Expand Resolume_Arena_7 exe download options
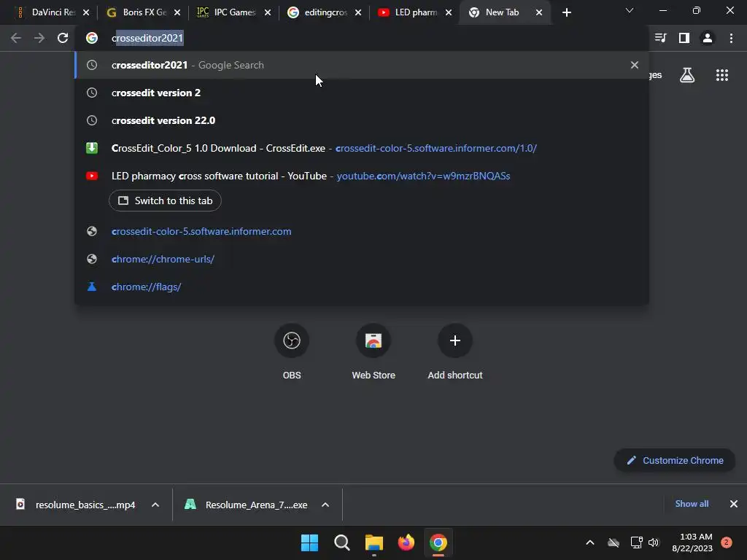This screenshot has width=747, height=560. click(325, 505)
